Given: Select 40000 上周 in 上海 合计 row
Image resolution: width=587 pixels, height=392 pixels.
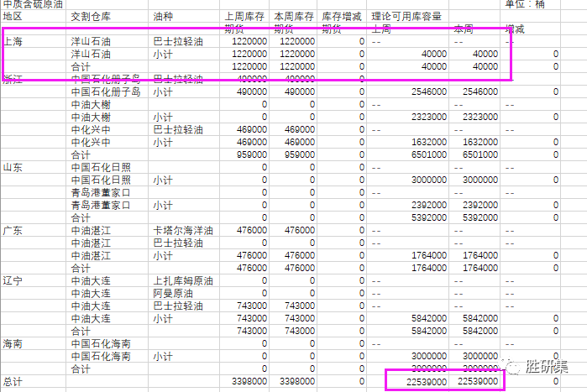Looking at the screenshot, I should tap(434, 66).
